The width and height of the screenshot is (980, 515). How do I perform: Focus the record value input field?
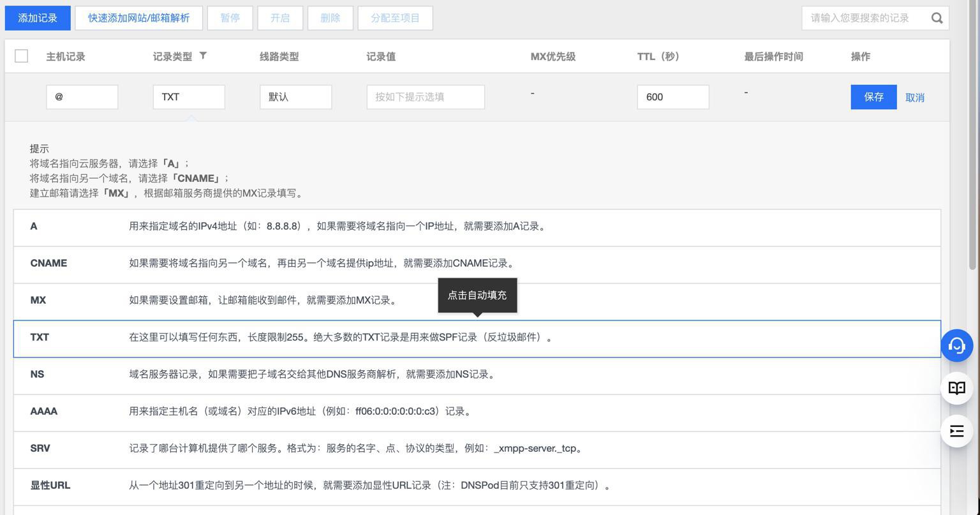(426, 97)
